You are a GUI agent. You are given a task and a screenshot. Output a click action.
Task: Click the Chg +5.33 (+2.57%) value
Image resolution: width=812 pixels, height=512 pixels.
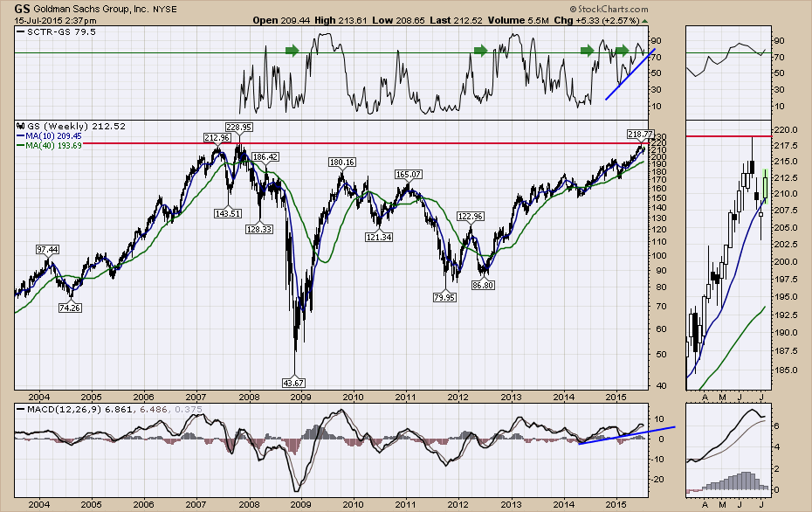coord(596,21)
